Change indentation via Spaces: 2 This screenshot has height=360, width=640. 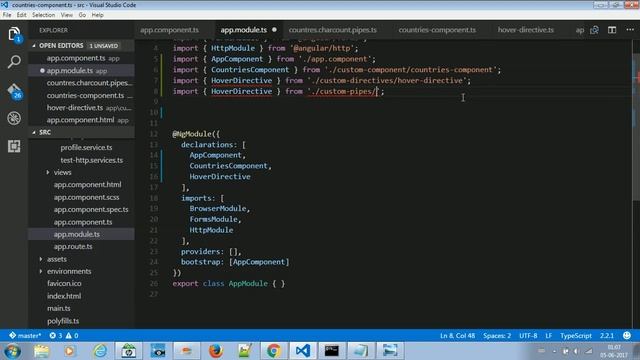click(497, 336)
